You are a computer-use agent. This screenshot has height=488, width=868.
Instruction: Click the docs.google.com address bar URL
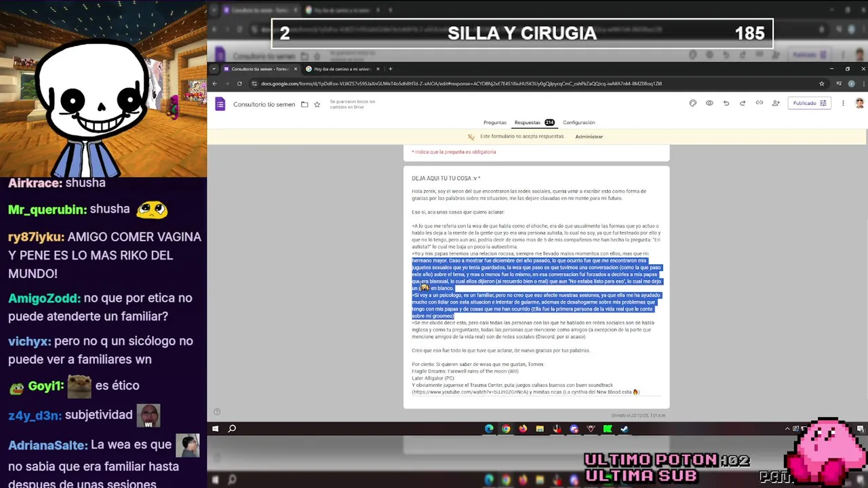461,84
